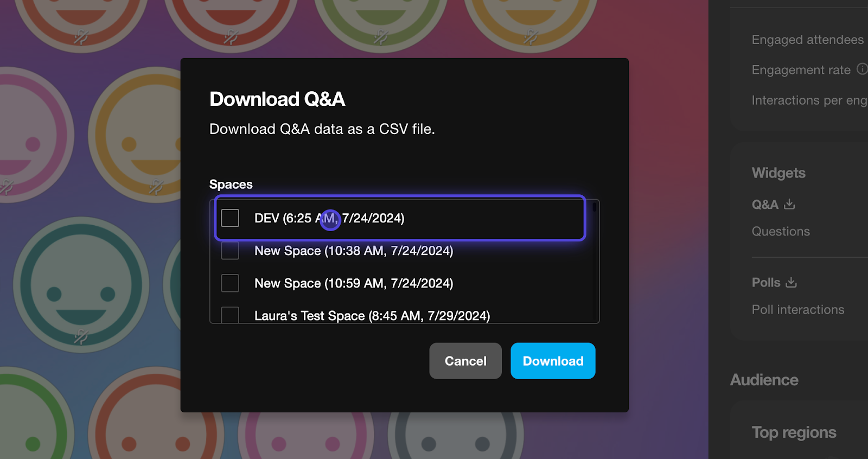Screen dimensions: 868x459
Task: Click the Polls download icon
Action: [792, 283]
